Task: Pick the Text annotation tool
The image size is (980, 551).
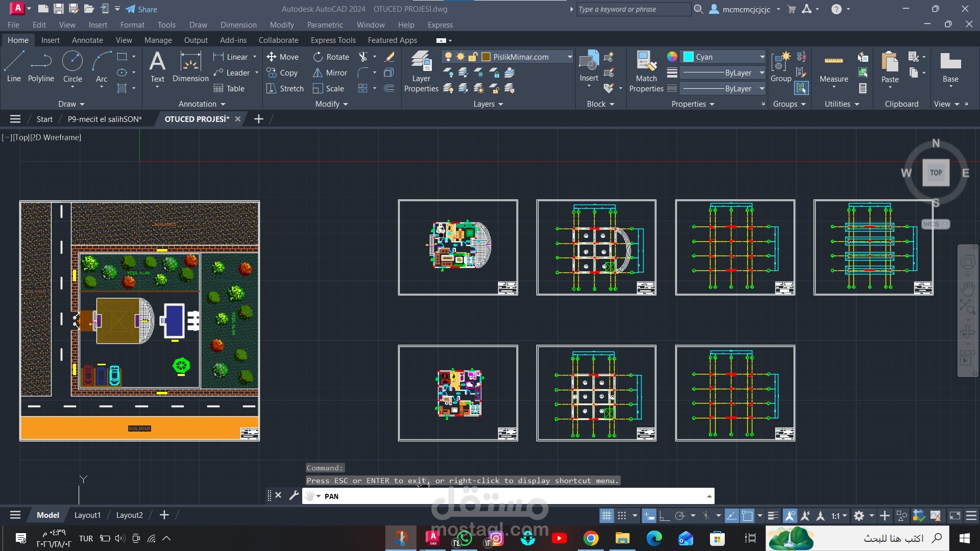Action: (157, 67)
